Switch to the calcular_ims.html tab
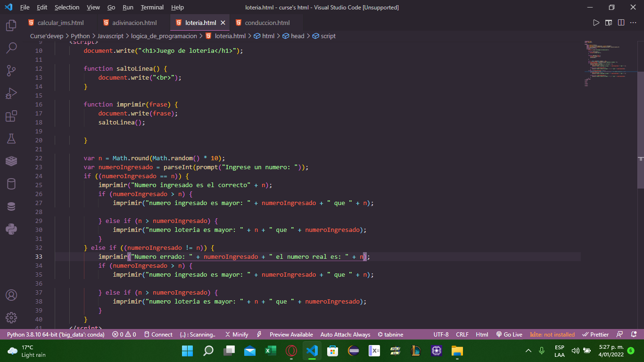Viewport: 644px width, 362px height. (60, 23)
